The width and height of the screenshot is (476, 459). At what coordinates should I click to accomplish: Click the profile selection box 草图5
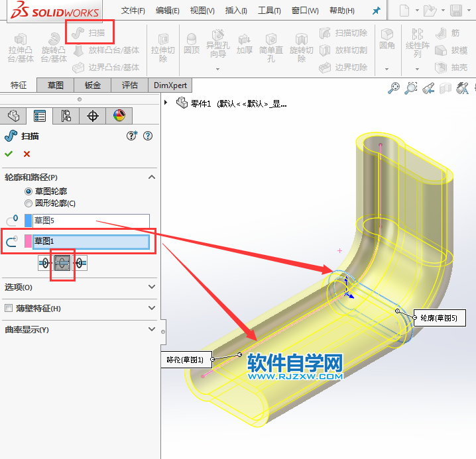(x=91, y=221)
